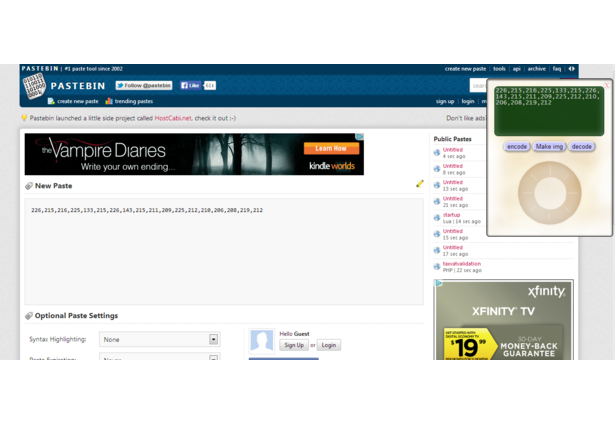Click the create new paste page icon
615x424 pixels.
(x=51, y=101)
